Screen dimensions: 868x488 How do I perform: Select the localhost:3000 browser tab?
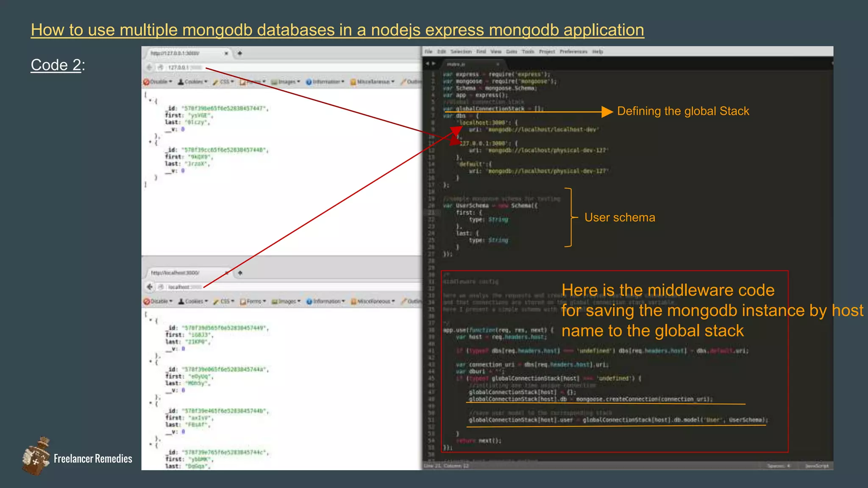coord(189,273)
